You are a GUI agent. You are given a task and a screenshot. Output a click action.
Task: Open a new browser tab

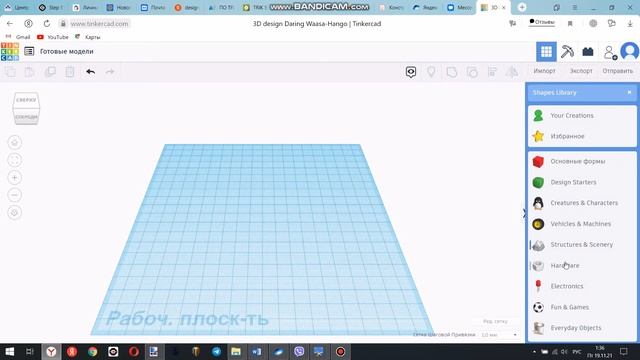[522, 7]
